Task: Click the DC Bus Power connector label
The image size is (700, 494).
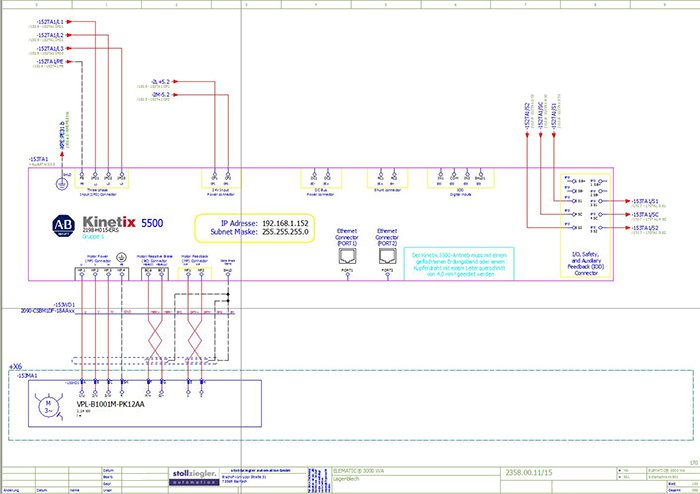Action: pyautogui.click(x=321, y=193)
